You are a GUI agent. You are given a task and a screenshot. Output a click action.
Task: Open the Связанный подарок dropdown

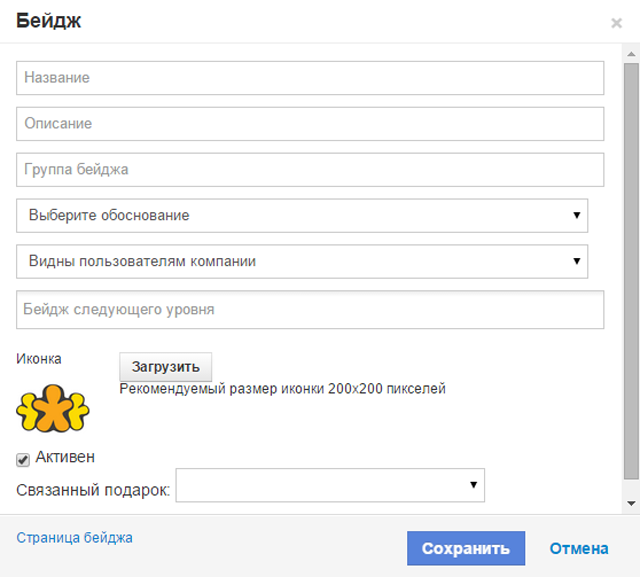coord(330,485)
